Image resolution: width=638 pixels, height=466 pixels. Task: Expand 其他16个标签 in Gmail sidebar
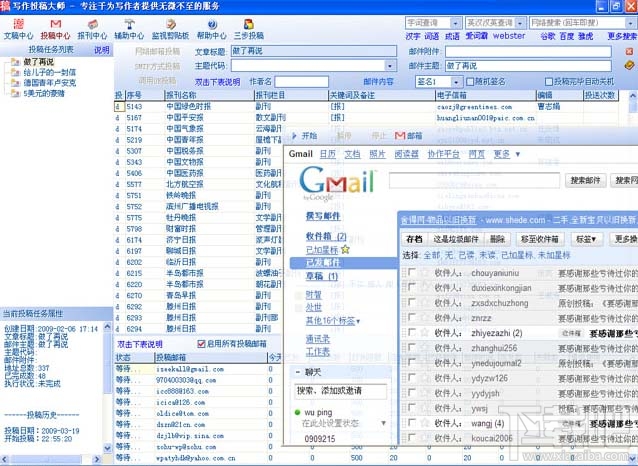(333, 321)
